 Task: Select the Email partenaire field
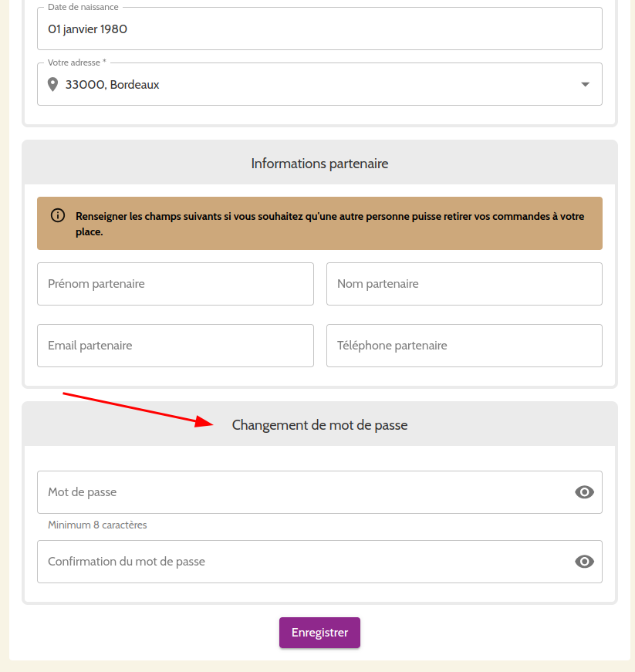pos(175,346)
